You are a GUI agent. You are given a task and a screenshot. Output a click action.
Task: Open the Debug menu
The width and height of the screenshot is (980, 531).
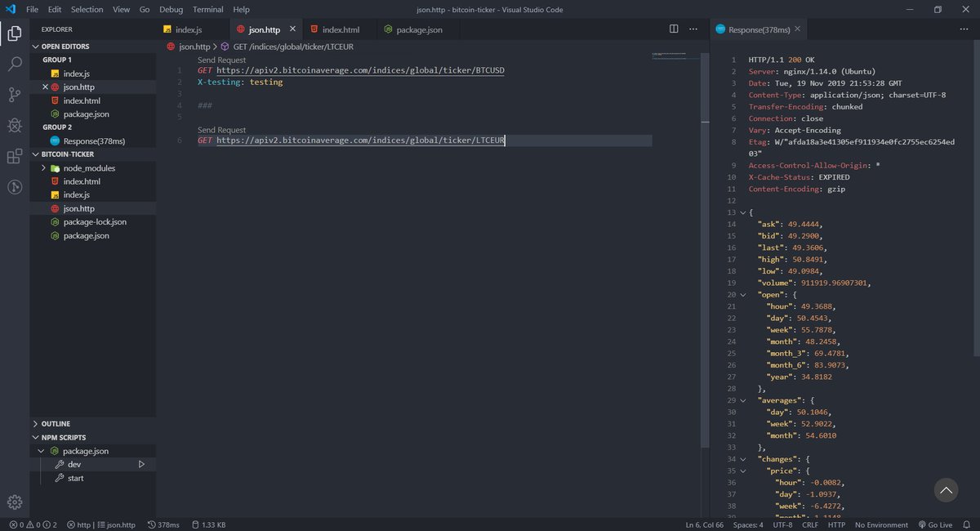click(x=171, y=9)
